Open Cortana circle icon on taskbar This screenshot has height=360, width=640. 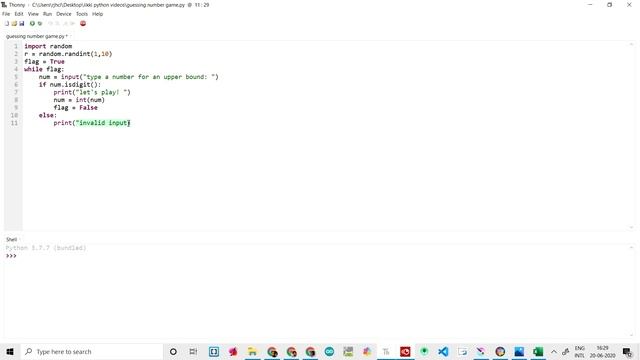173,351
